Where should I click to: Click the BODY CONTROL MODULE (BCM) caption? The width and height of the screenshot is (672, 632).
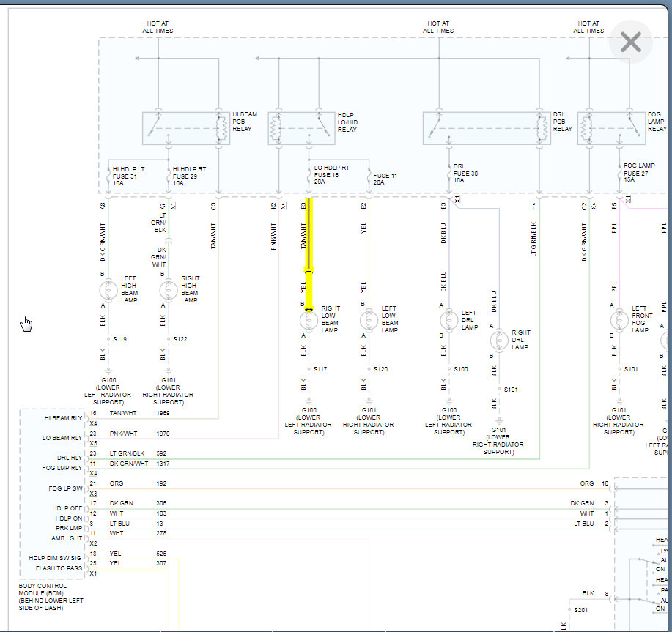(51, 596)
